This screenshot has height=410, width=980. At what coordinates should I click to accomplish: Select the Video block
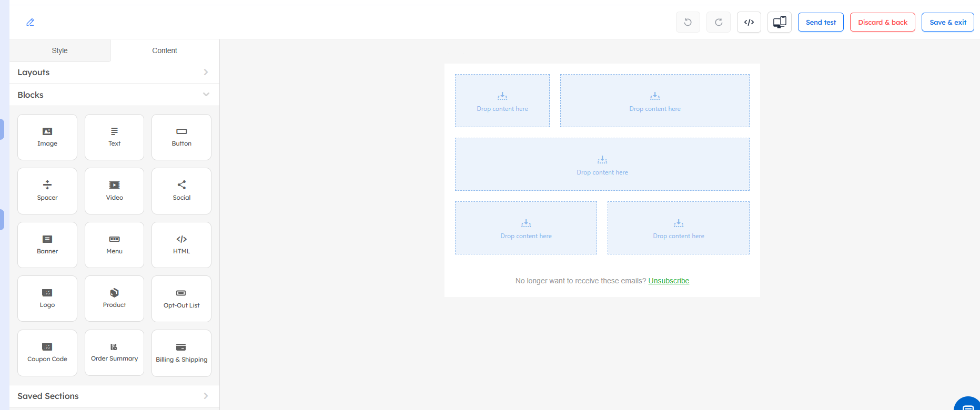point(114,191)
